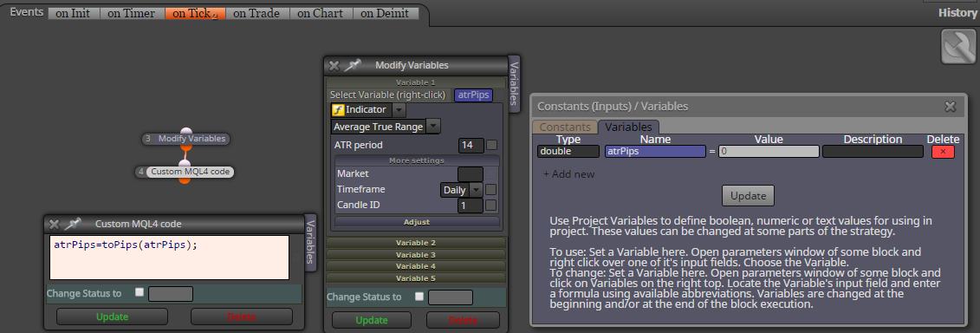
Task: Open the History panel
Action: click(957, 13)
